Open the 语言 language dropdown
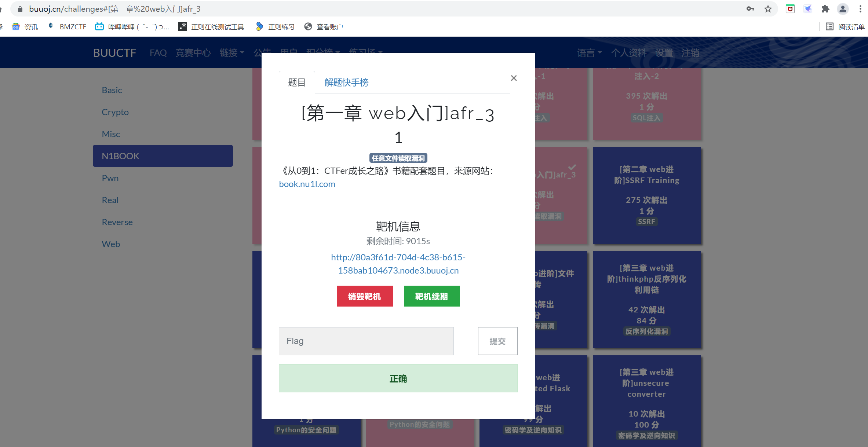This screenshot has height=447, width=868. point(588,52)
